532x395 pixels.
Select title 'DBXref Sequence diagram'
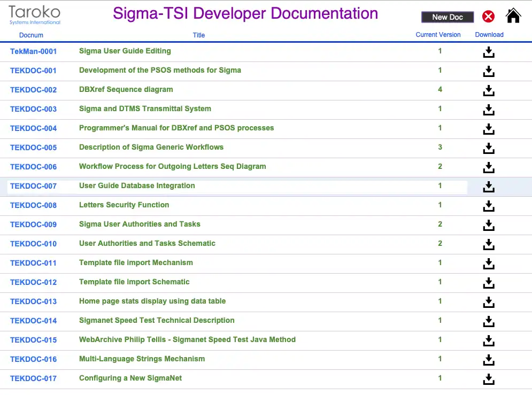click(126, 89)
